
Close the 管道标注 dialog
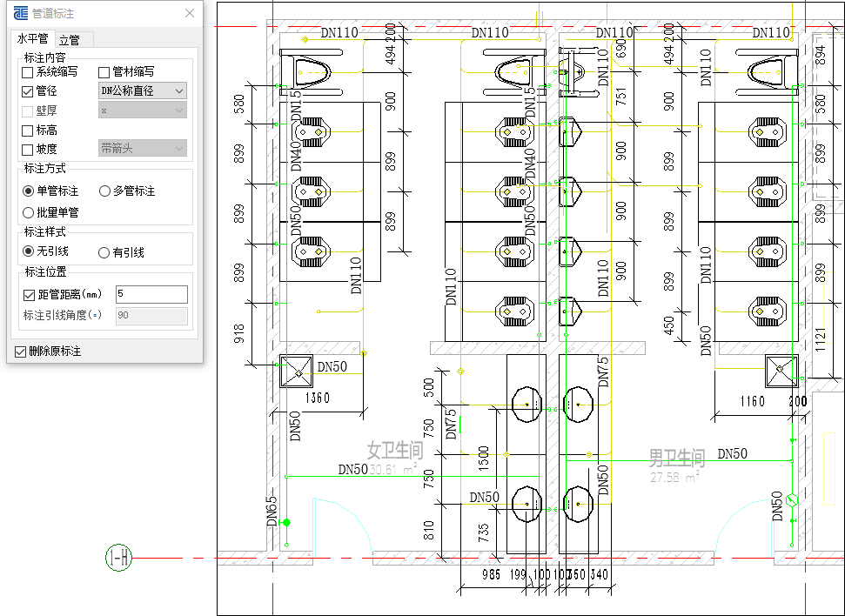(x=190, y=13)
